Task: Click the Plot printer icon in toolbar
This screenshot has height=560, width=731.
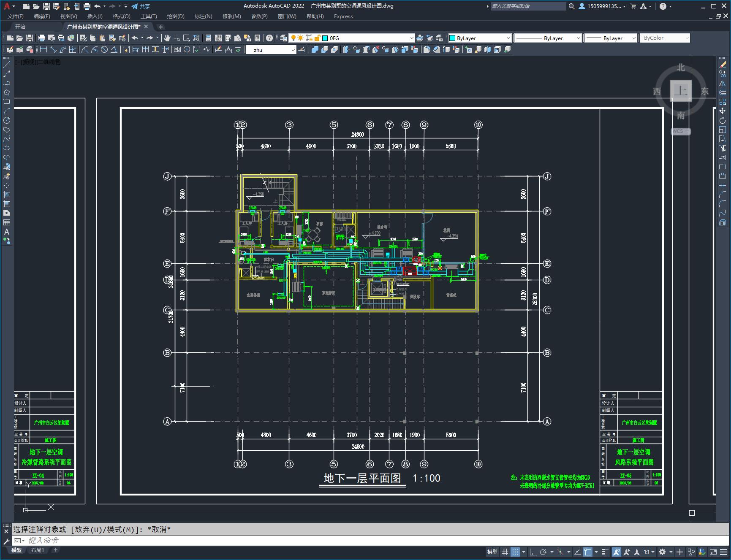Action: pyautogui.click(x=42, y=38)
